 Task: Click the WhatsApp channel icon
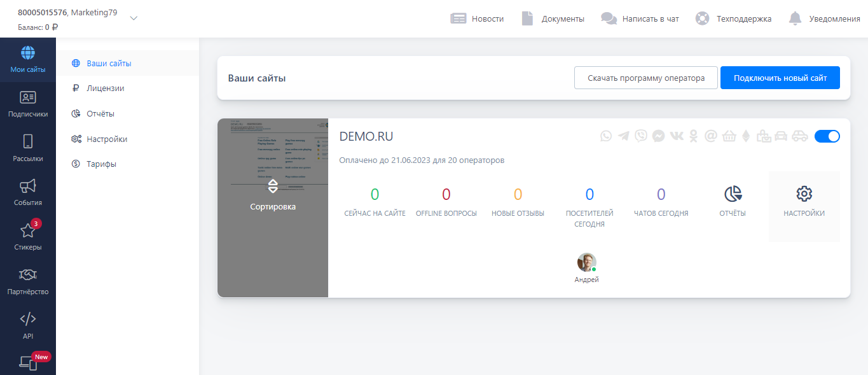pos(605,136)
